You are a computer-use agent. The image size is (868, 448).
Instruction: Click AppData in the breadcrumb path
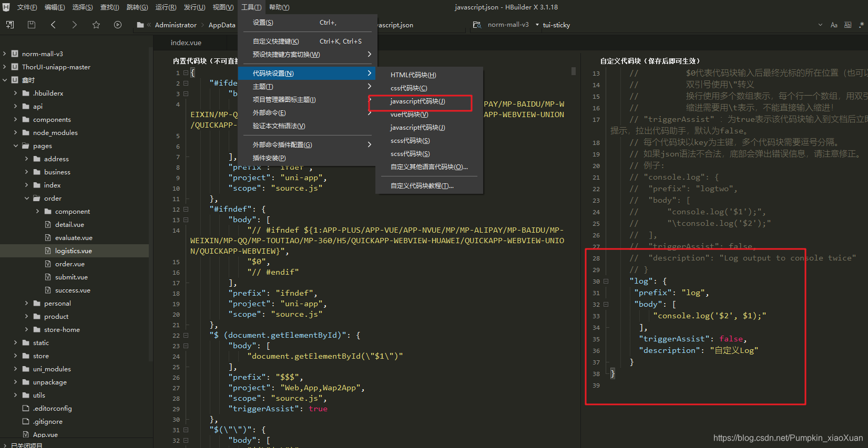[222, 25]
